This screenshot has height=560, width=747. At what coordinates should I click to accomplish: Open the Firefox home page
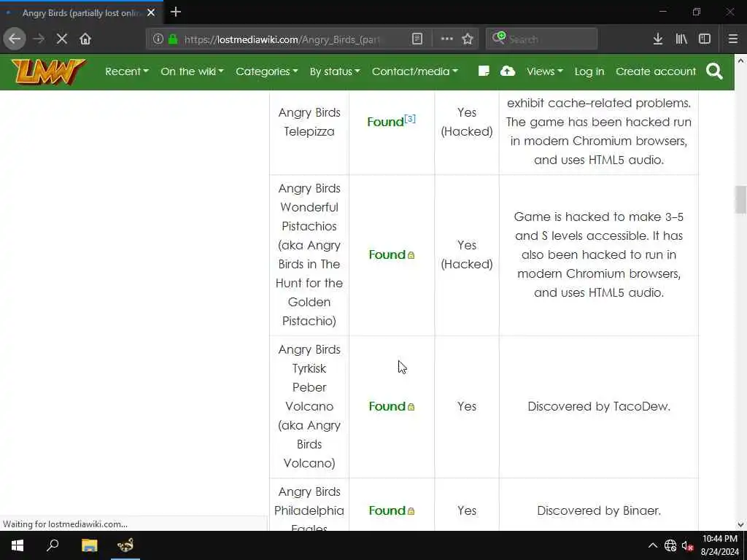point(85,39)
